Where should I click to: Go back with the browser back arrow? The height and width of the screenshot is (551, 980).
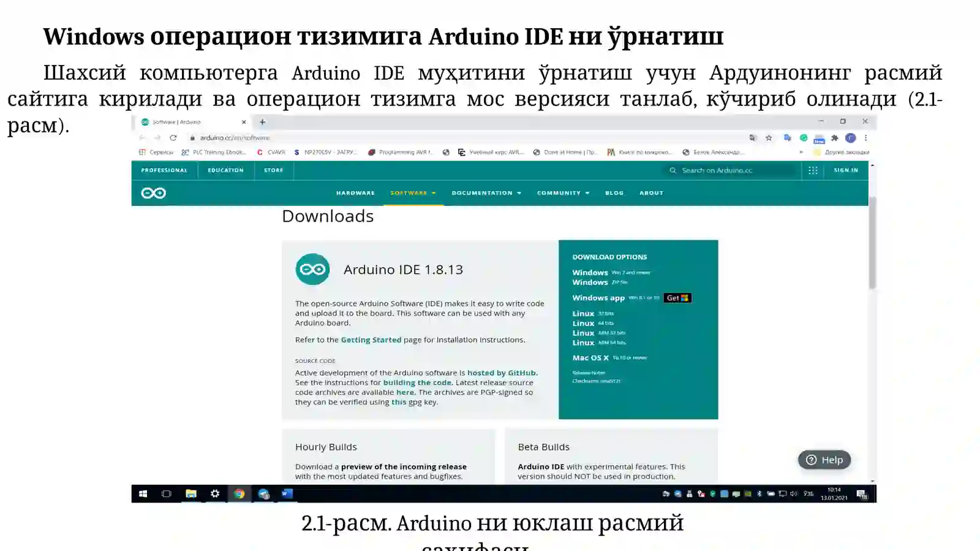[x=142, y=138]
